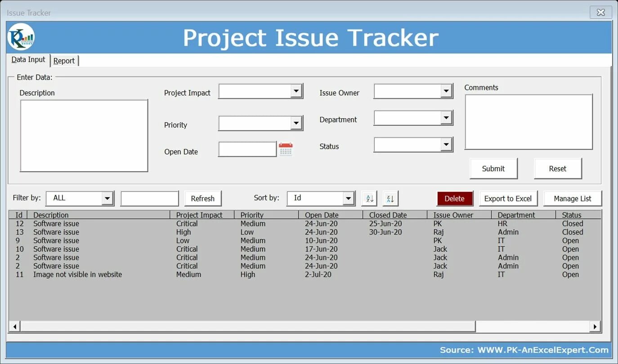Click 'High' priority in row 11
Image resolution: width=618 pixels, height=364 pixels.
(x=248, y=275)
